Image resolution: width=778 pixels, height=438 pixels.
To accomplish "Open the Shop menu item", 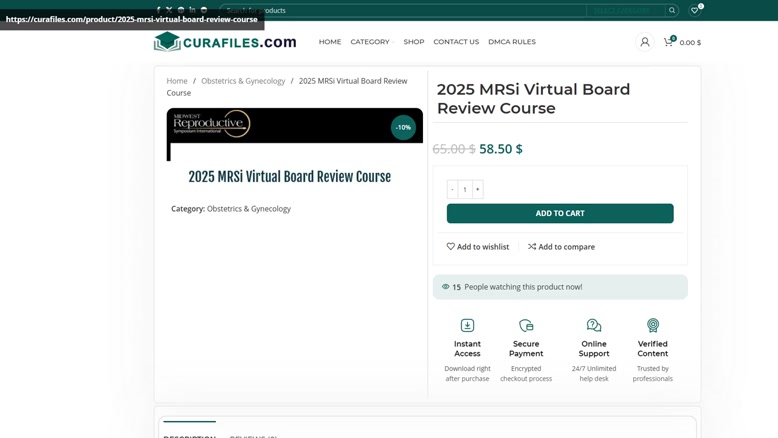I will [x=414, y=42].
